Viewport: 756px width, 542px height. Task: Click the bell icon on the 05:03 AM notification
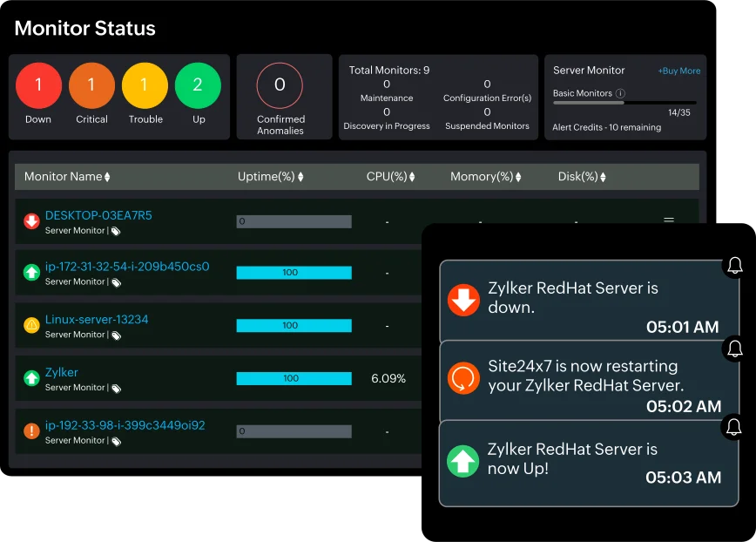point(735,428)
